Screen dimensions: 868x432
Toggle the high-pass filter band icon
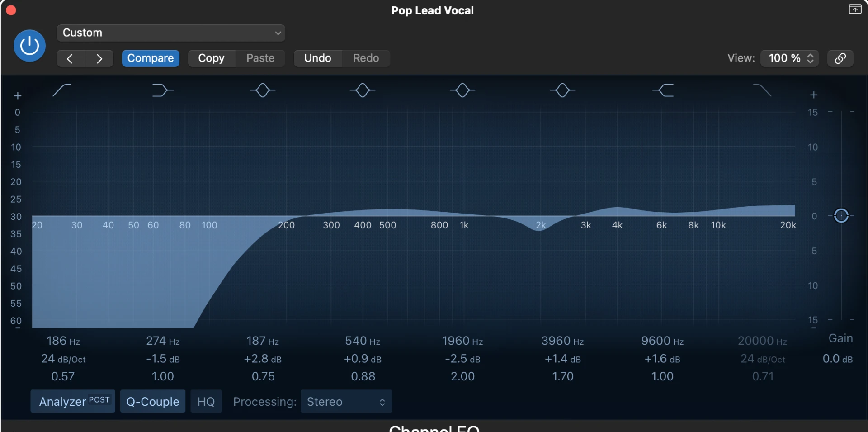[61, 90]
